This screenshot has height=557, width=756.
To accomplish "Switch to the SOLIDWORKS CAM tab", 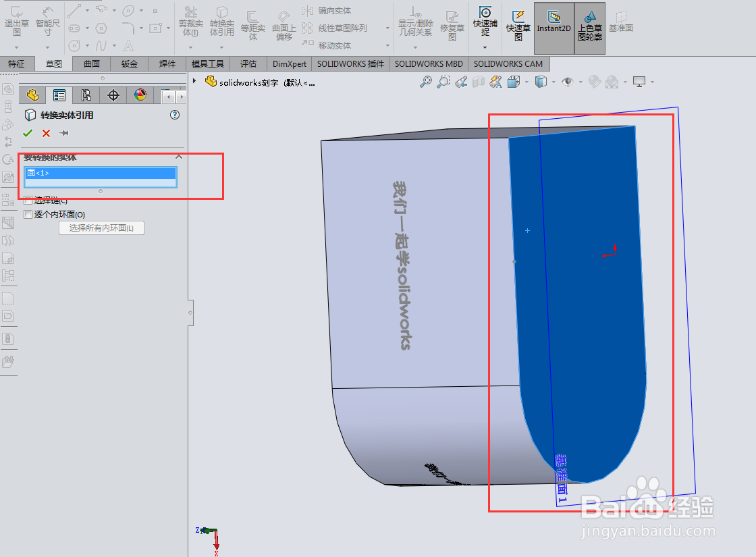I will point(508,63).
